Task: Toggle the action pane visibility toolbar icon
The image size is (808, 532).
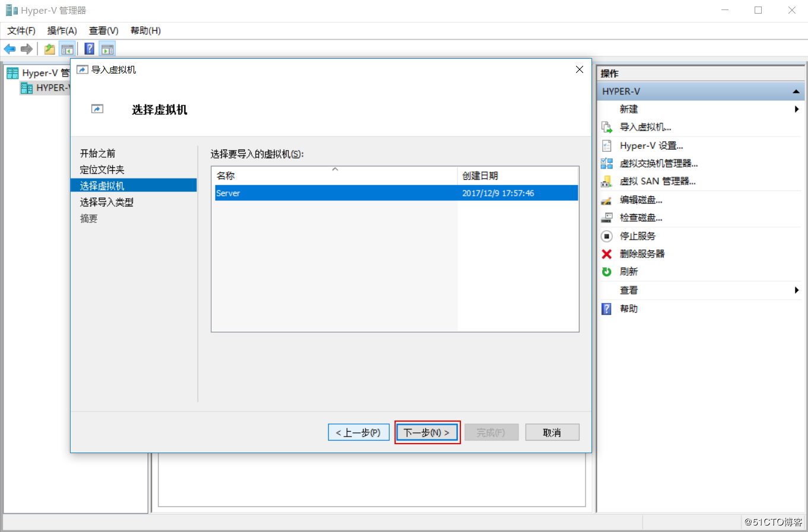Action: coord(107,49)
